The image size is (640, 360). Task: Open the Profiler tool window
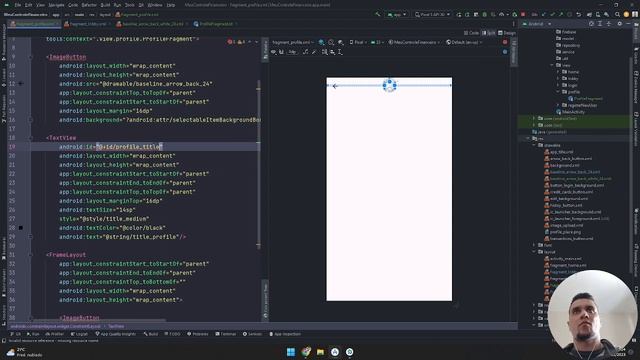(55, 334)
